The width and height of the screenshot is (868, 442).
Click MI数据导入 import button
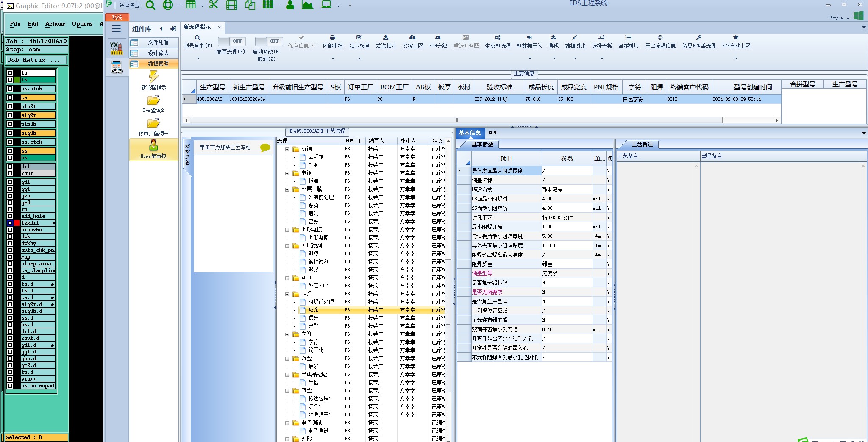529,42
